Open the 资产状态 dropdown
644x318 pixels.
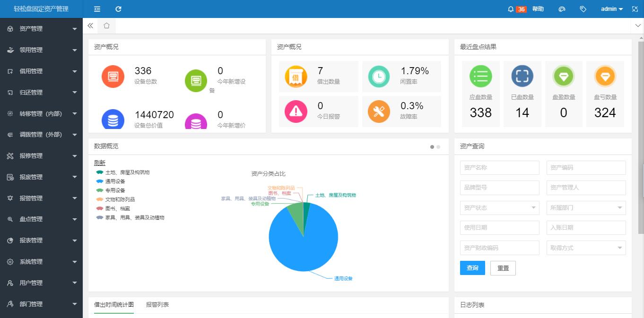pos(499,207)
